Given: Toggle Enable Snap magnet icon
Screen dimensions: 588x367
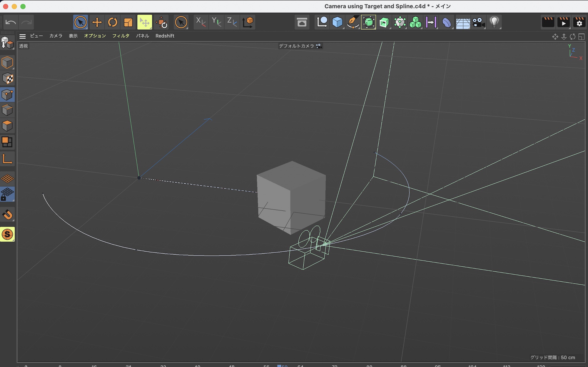Looking at the screenshot, I should point(7,215).
